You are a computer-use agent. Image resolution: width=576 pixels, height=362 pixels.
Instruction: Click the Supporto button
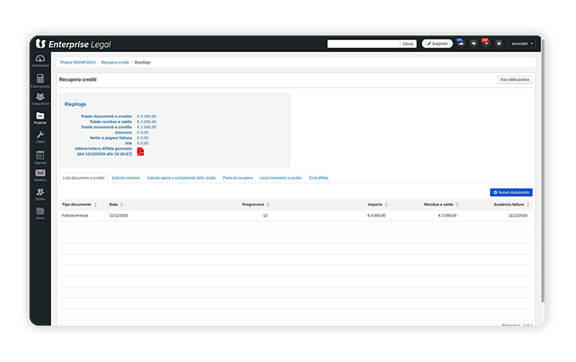pyautogui.click(x=437, y=44)
